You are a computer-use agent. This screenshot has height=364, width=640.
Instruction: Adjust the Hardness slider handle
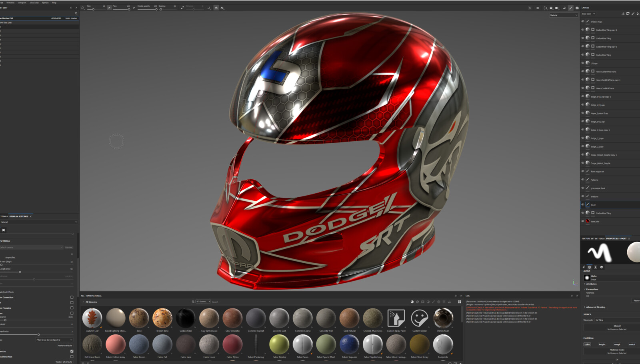click(588, 296)
